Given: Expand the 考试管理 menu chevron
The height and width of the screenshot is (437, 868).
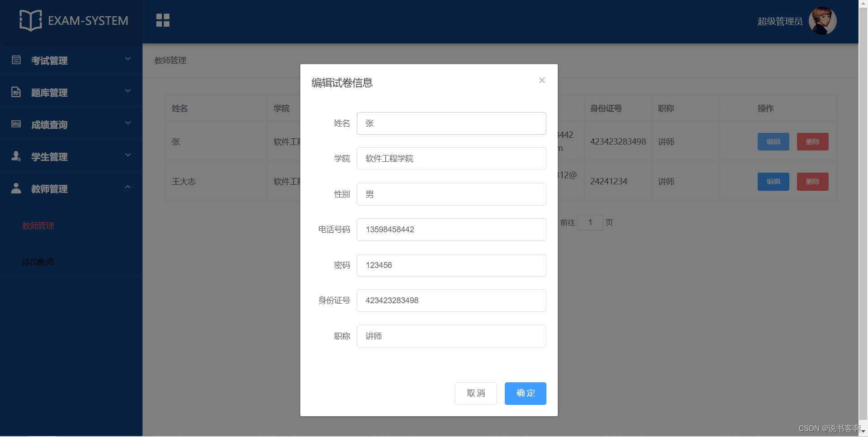Looking at the screenshot, I should [x=128, y=59].
